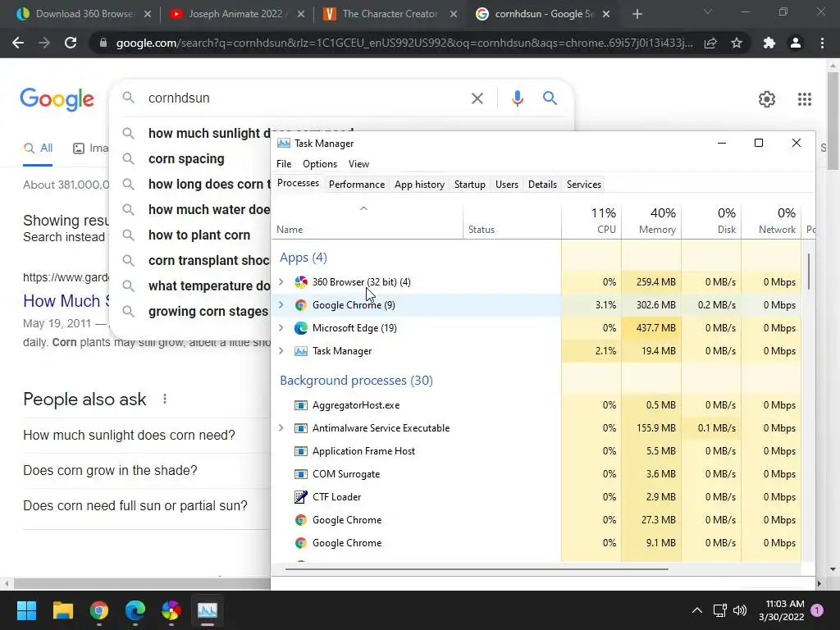Expand 'Does corn need full sun or partial sun?'
This screenshot has width=840, height=630.
(146, 505)
